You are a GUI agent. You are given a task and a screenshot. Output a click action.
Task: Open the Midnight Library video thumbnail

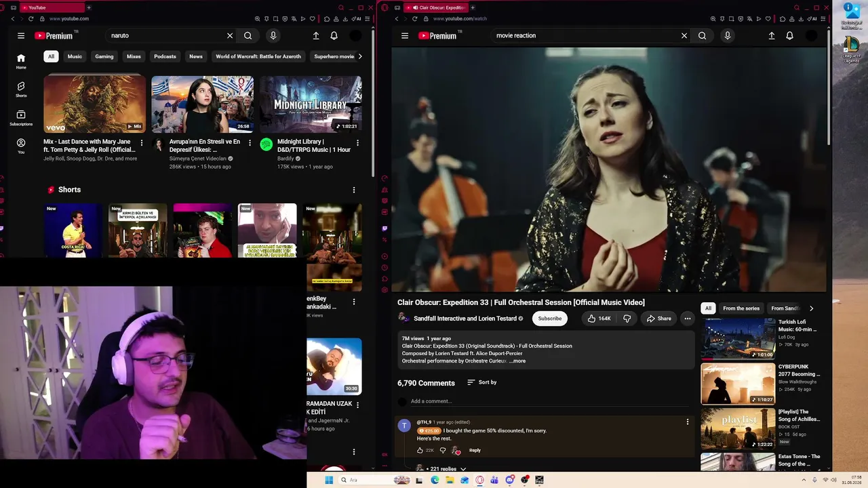point(311,104)
